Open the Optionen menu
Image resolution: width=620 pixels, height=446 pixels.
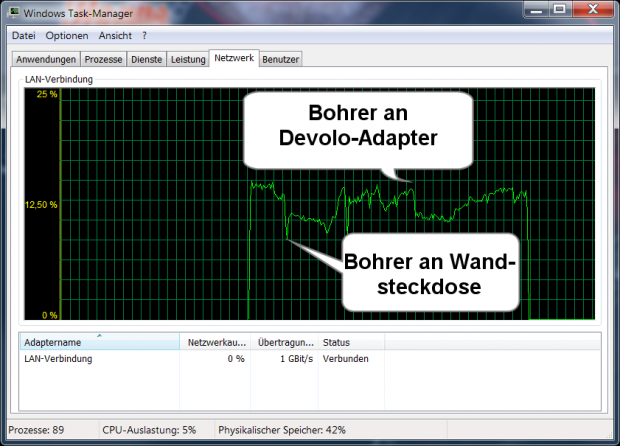(67, 36)
